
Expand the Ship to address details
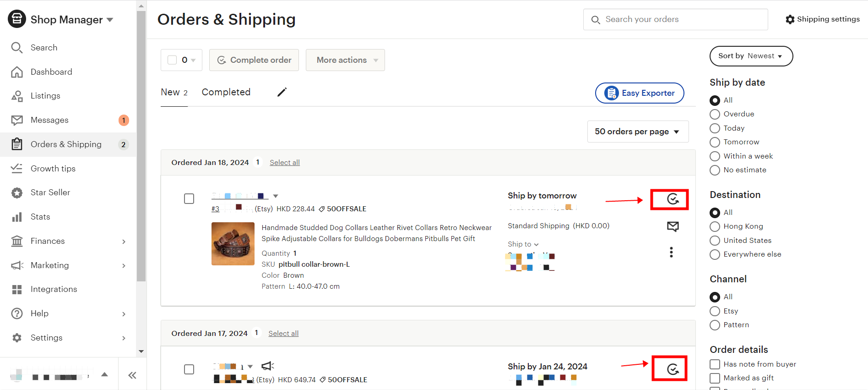point(522,244)
